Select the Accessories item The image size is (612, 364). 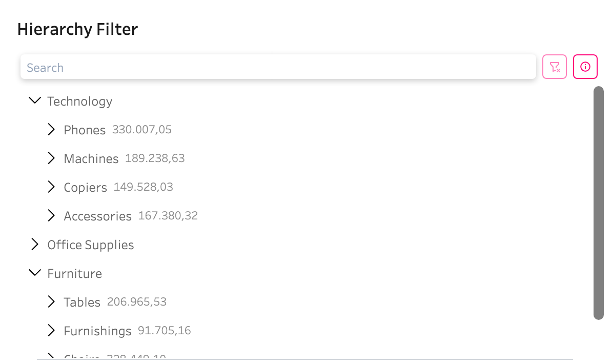click(97, 216)
